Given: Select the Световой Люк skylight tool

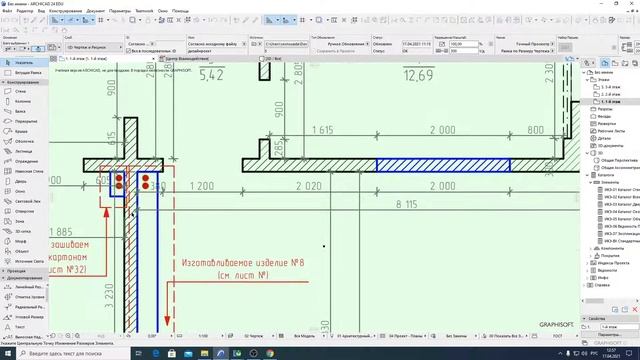Looking at the screenshot, I should (x=24, y=201).
